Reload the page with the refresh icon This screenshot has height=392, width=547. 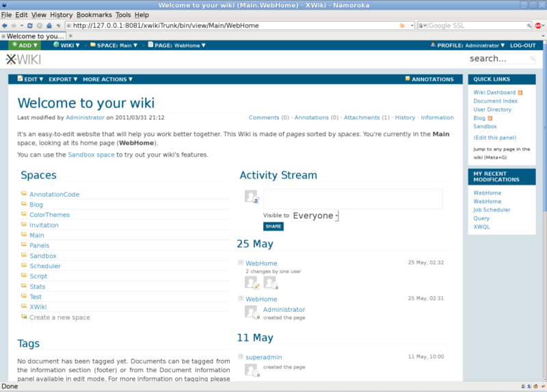tap(30, 25)
